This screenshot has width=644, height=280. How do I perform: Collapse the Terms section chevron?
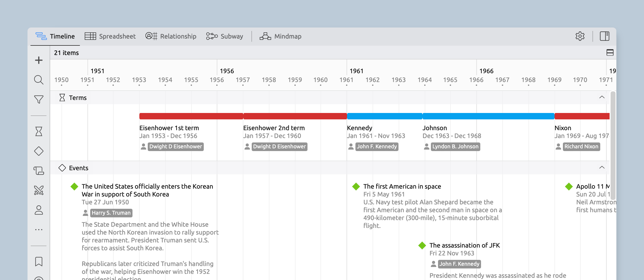(602, 97)
